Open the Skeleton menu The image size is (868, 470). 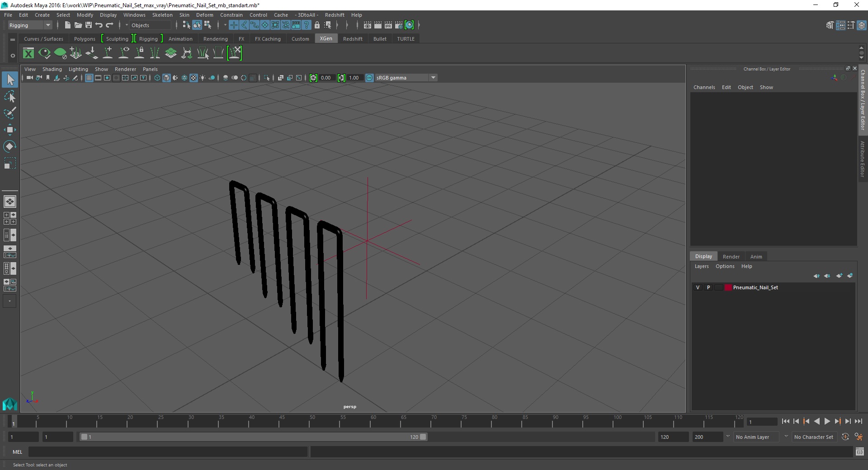tap(162, 15)
